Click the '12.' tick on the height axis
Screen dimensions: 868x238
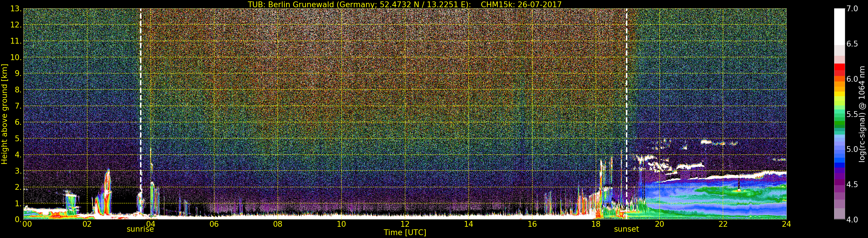coord(16,25)
